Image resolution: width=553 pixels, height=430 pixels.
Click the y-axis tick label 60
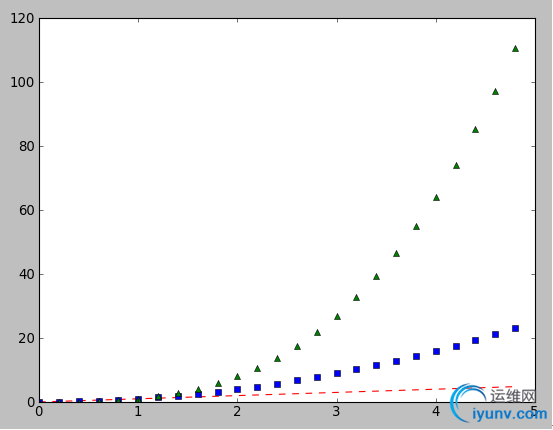point(26,211)
